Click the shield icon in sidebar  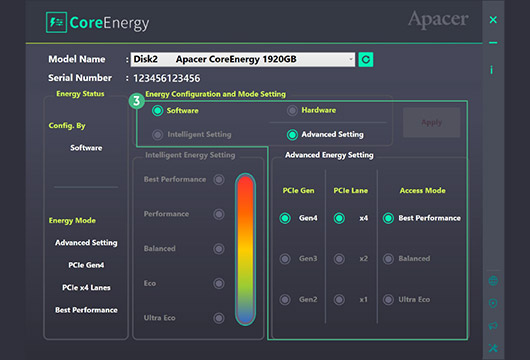(493, 303)
